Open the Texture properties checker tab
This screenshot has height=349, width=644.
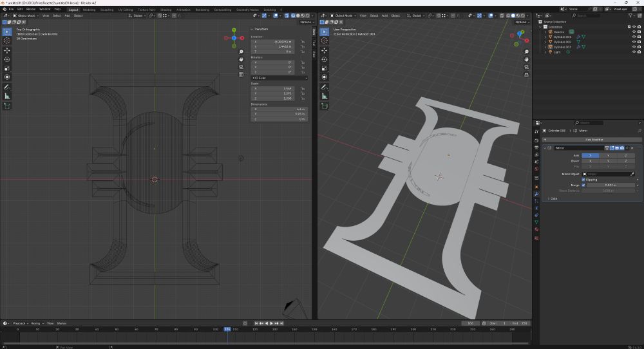536,238
